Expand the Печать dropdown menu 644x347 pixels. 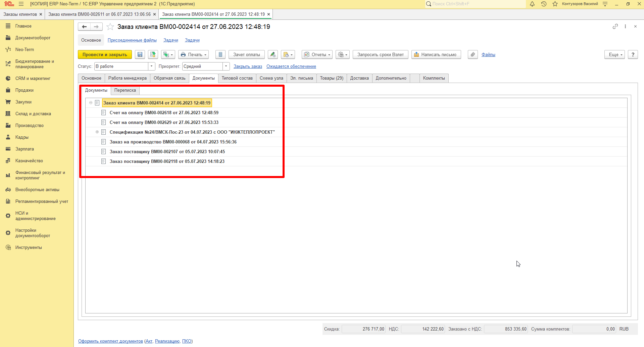[194, 54]
